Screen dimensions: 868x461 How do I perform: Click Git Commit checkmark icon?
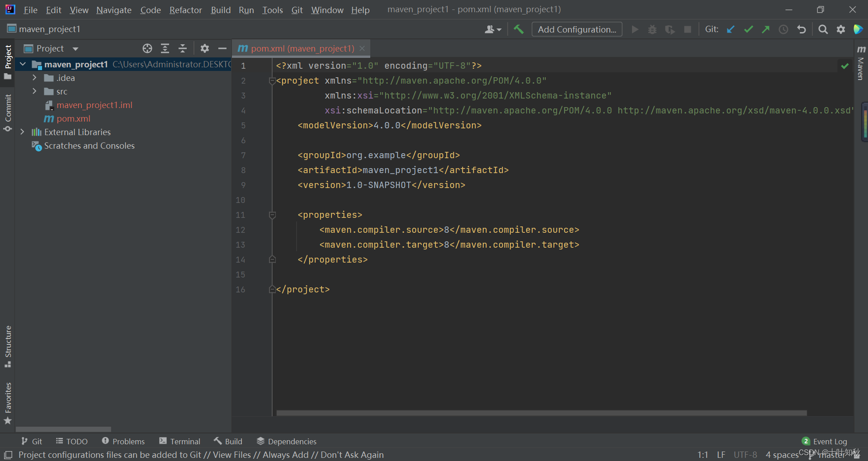pos(748,29)
